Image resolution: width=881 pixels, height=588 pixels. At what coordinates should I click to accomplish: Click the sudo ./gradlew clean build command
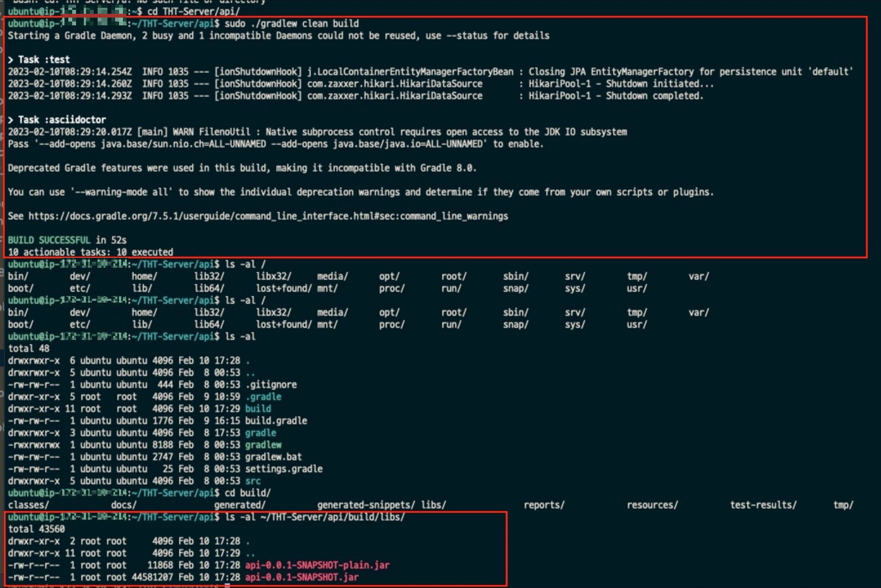point(291,24)
